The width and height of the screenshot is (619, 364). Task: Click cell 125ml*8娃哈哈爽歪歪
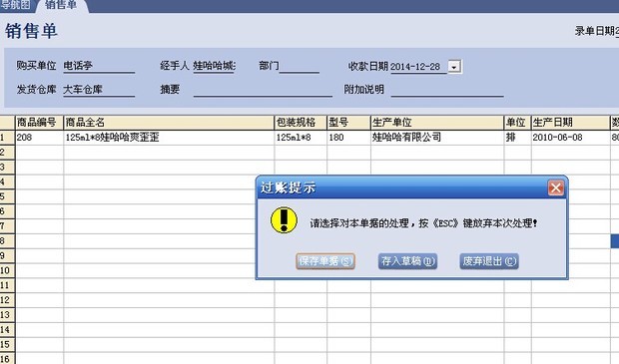pos(169,138)
